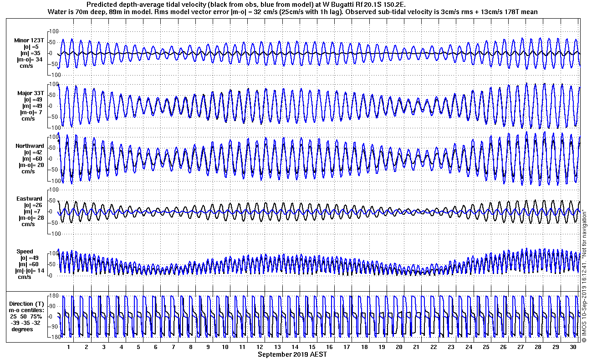
Task: Click the '100' tick on Speed panel axis
Action: click(x=53, y=253)
